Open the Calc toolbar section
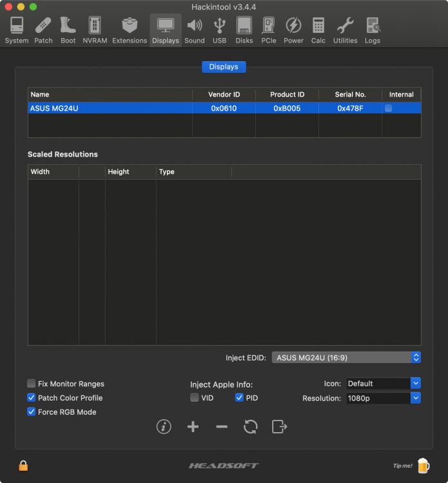 pos(318,30)
